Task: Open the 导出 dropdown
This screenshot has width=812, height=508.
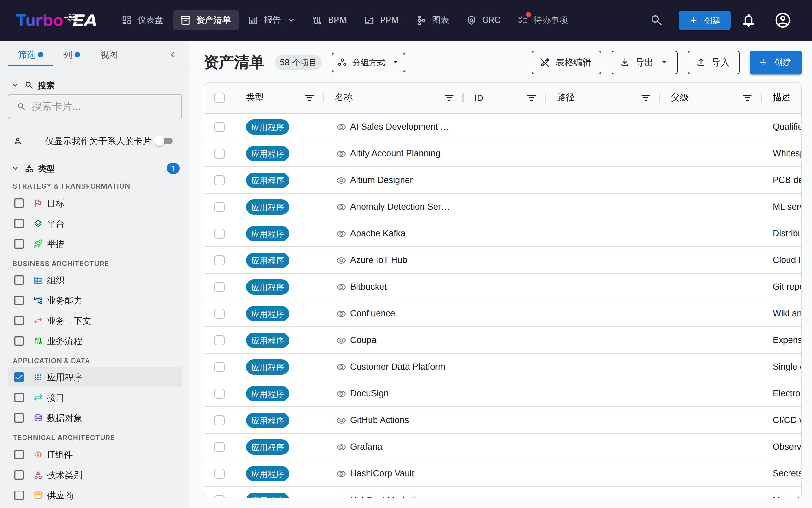Action: (644, 63)
